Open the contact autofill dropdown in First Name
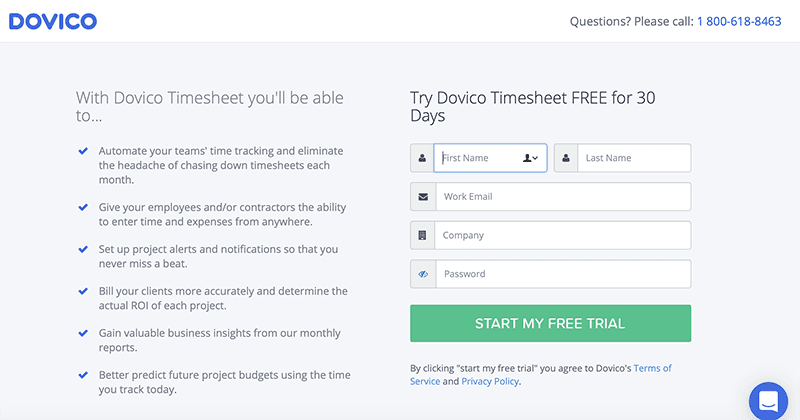800x420 pixels. click(x=531, y=158)
